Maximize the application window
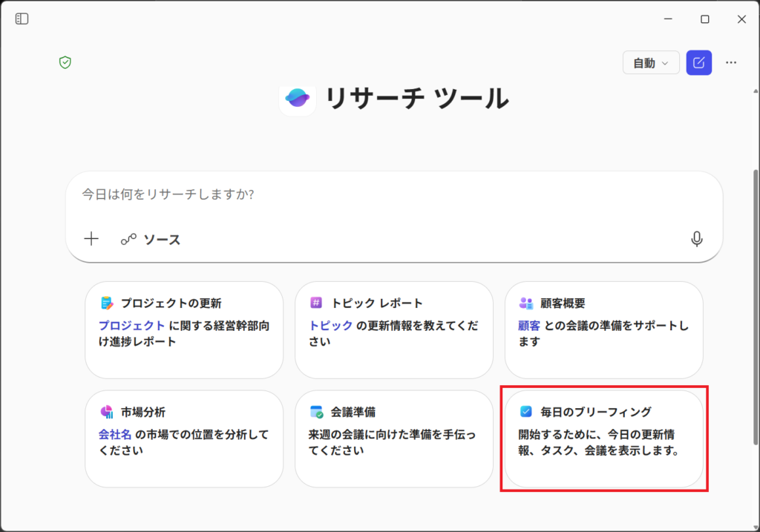 coord(705,19)
